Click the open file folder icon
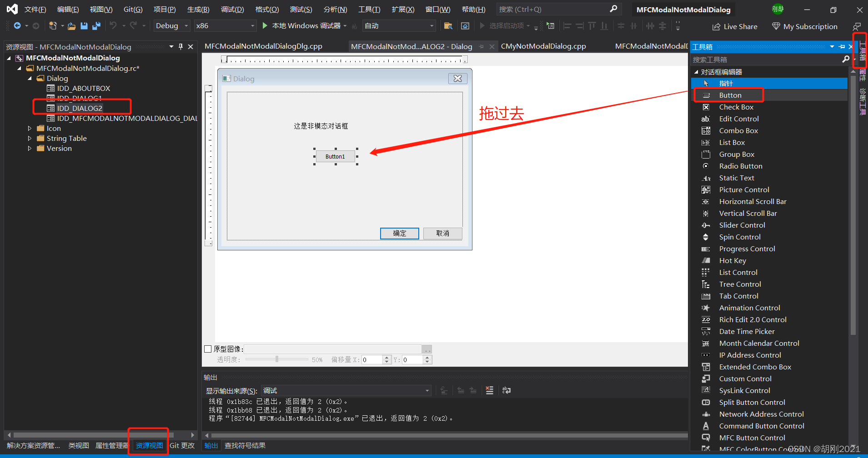 [71, 26]
